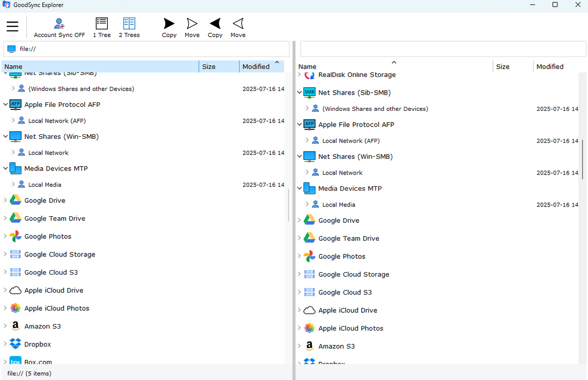This screenshot has width=588, height=380.
Task: Open Dropbox in the left pane
Action: 38,344
